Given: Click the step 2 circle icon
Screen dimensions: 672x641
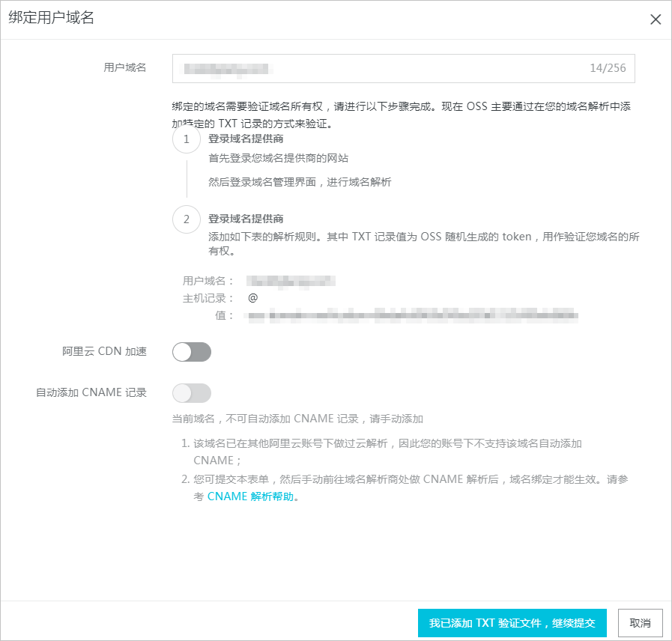Looking at the screenshot, I should (x=187, y=219).
